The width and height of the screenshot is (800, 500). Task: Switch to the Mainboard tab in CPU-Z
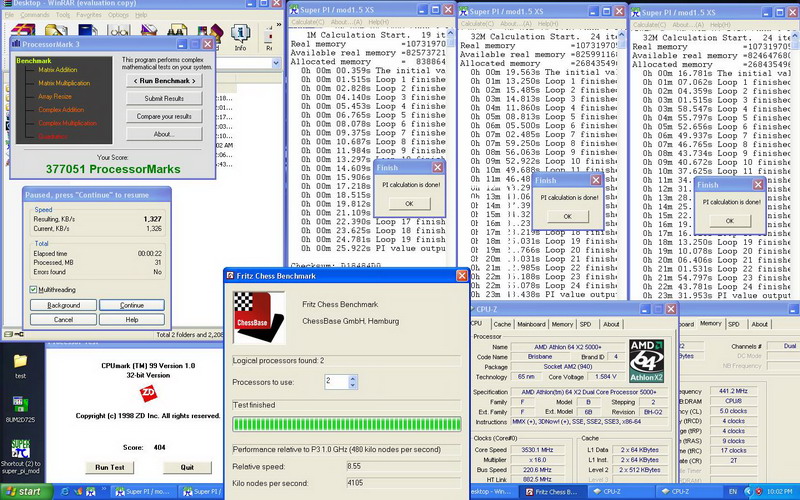point(531,324)
